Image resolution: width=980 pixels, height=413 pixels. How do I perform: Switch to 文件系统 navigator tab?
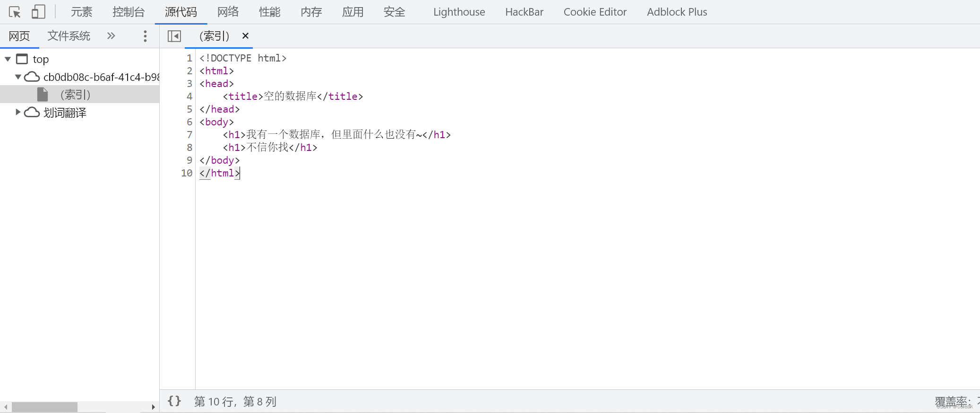[x=69, y=35]
